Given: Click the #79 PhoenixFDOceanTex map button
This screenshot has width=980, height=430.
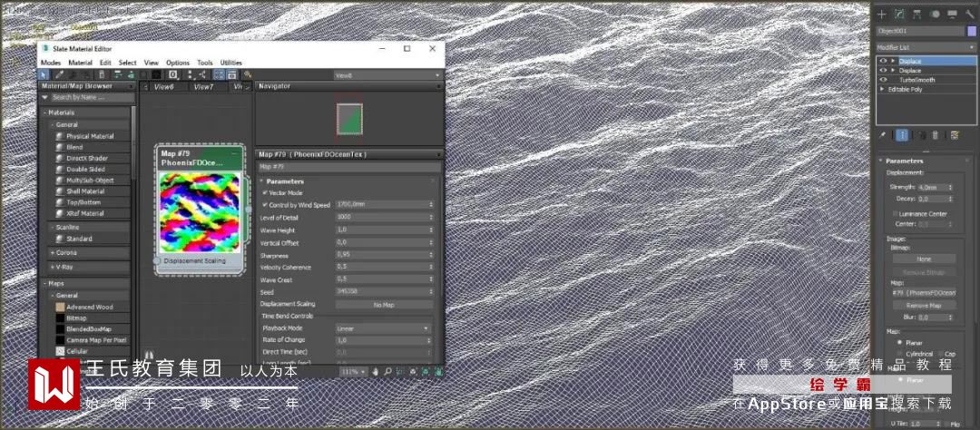Looking at the screenshot, I should (924, 292).
